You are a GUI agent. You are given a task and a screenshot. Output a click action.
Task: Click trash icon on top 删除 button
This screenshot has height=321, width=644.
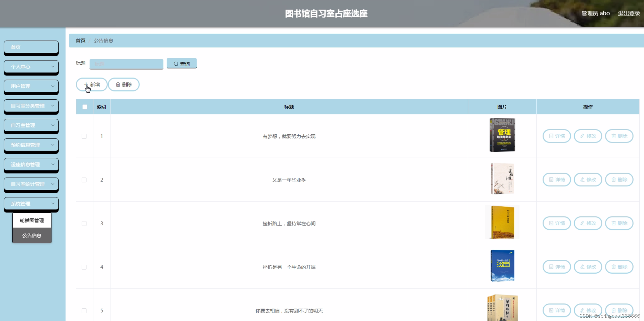pos(118,84)
